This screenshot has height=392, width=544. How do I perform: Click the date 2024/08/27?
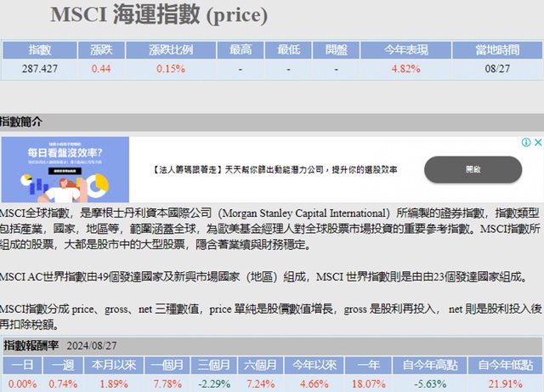coord(92,346)
